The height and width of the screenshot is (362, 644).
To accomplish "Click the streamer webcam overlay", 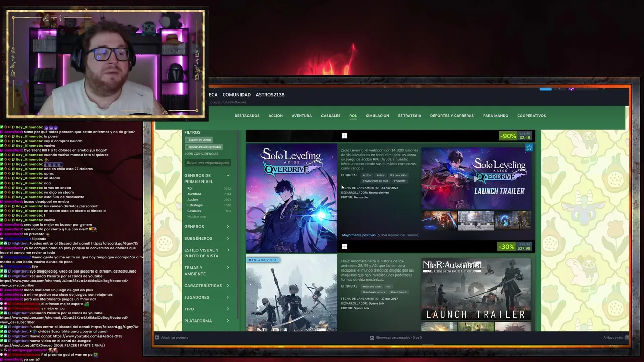I will (106, 64).
